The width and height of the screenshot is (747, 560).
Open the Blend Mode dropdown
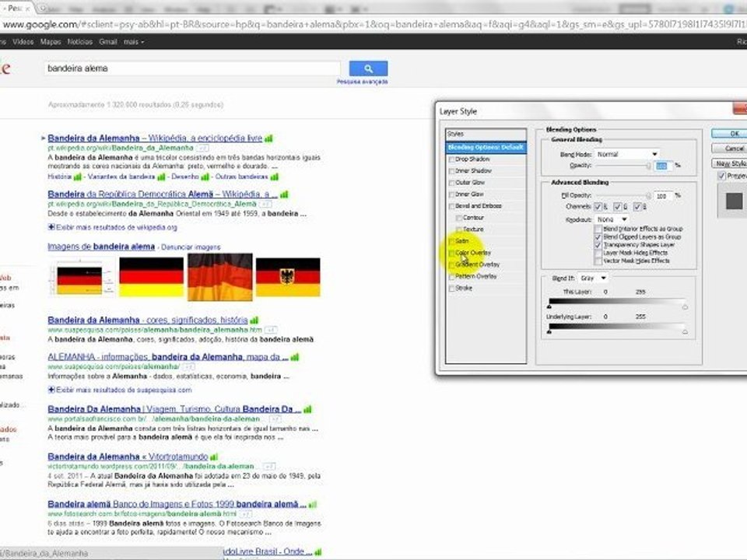[x=627, y=154]
